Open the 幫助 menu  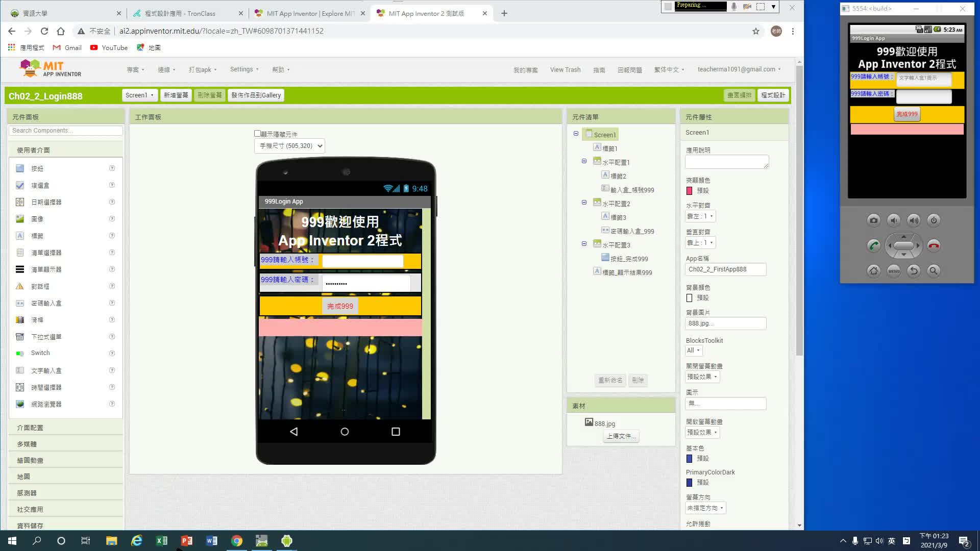point(281,70)
